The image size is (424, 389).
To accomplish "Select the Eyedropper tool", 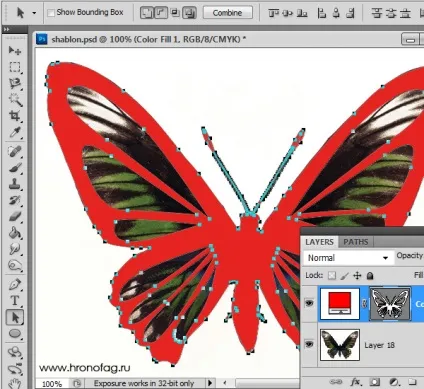I will [x=14, y=133].
